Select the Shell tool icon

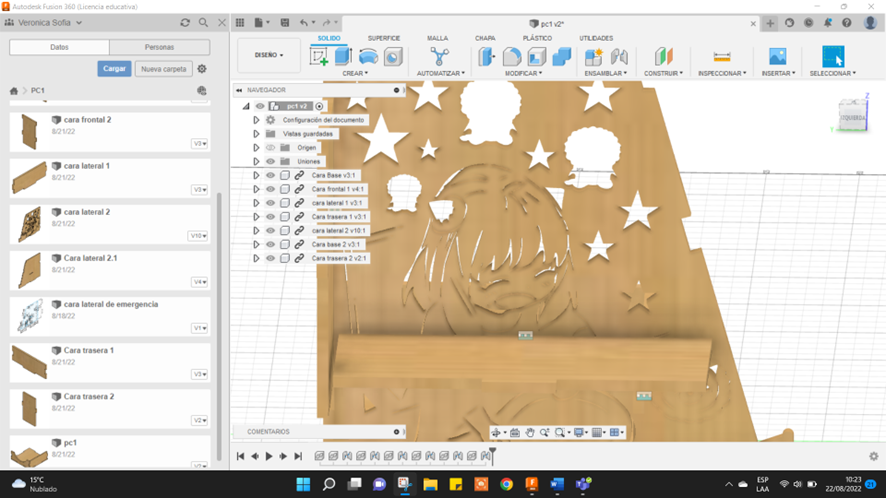536,57
